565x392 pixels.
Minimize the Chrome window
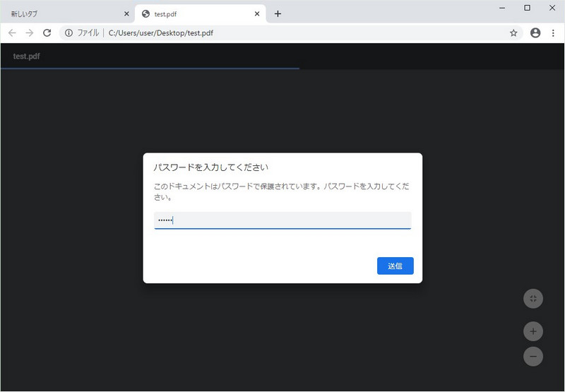coord(502,8)
